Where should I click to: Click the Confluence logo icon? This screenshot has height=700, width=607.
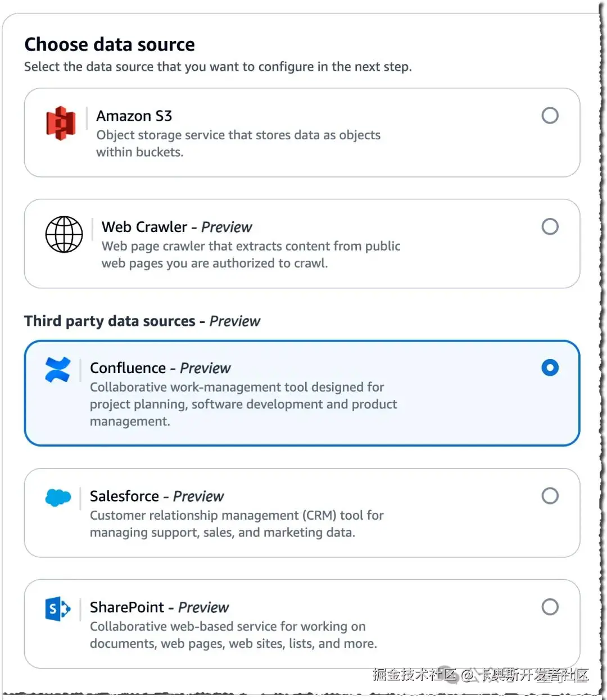[58, 370]
